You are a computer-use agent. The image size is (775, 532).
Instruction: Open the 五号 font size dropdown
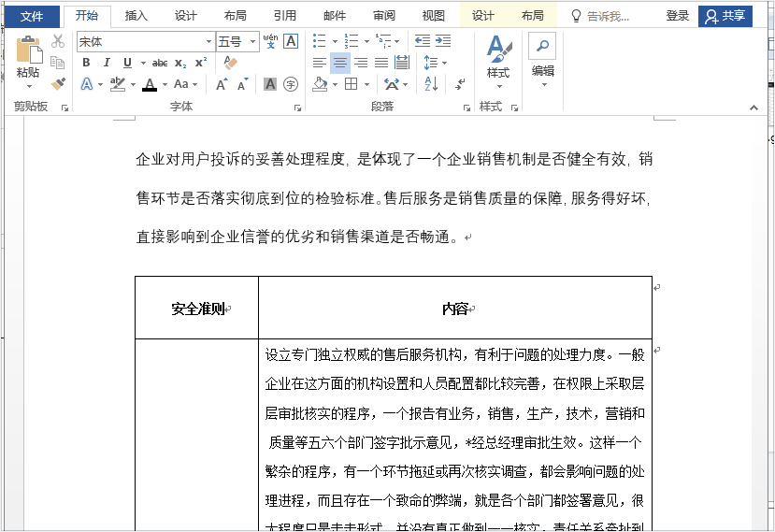tap(252, 41)
